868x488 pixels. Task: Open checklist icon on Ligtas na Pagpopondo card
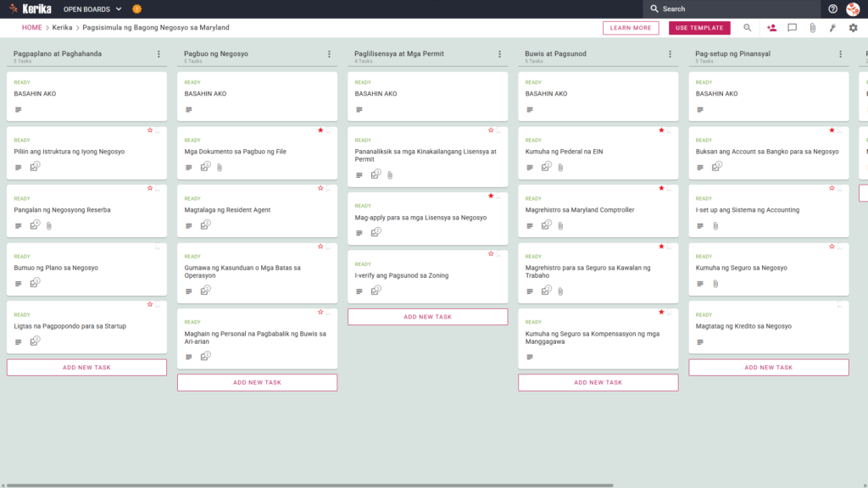click(x=35, y=341)
